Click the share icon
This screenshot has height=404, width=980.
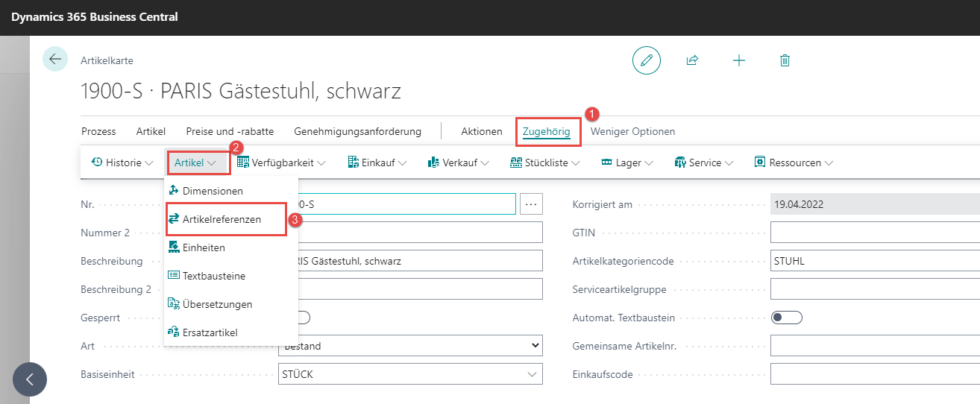point(692,60)
